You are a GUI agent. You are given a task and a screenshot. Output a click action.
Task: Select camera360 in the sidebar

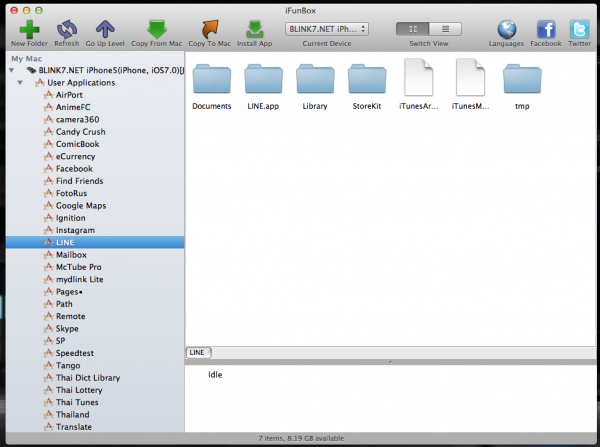coord(95,119)
